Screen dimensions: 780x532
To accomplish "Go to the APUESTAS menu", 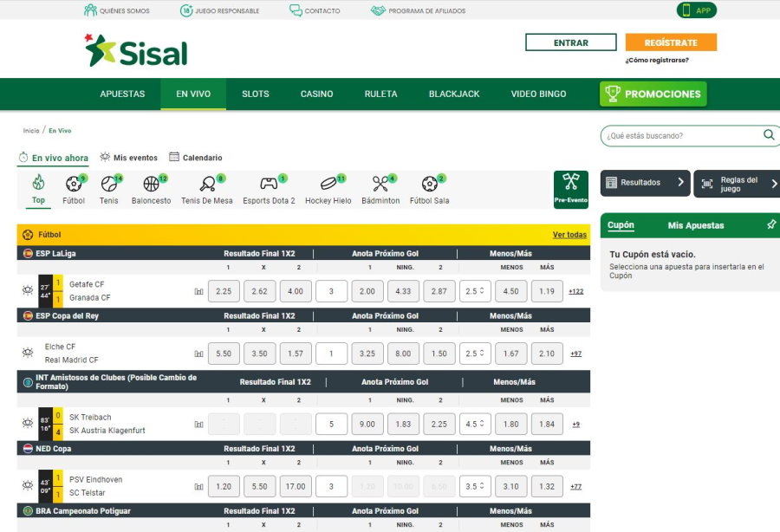I will [x=122, y=94].
